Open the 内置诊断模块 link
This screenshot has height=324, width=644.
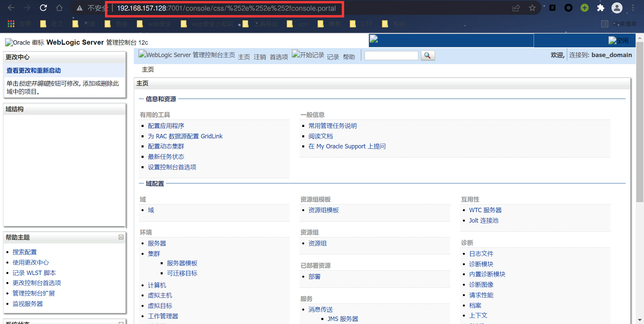point(487,274)
